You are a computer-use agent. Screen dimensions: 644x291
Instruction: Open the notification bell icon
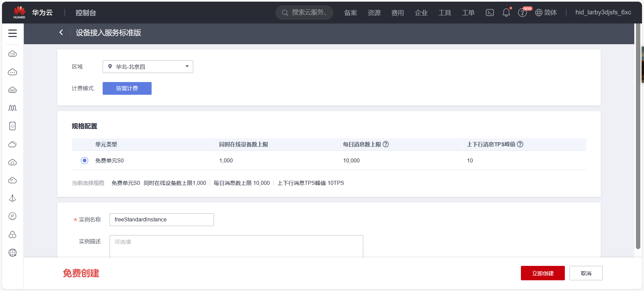[506, 13]
